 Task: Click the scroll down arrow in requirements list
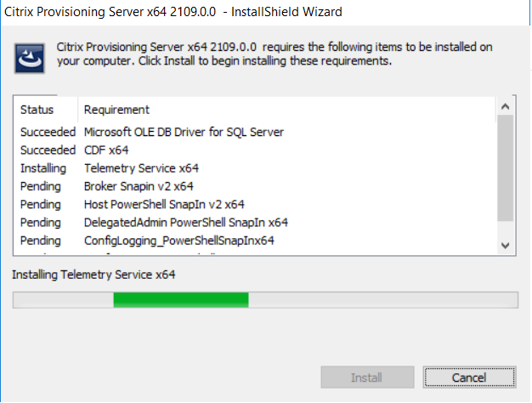[x=505, y=245]
